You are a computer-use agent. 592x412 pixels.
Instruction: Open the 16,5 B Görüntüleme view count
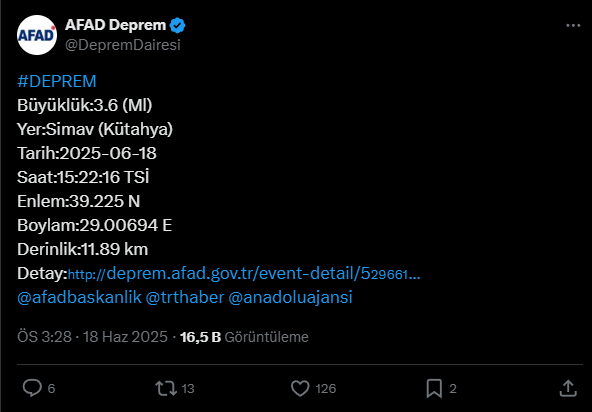244,337
